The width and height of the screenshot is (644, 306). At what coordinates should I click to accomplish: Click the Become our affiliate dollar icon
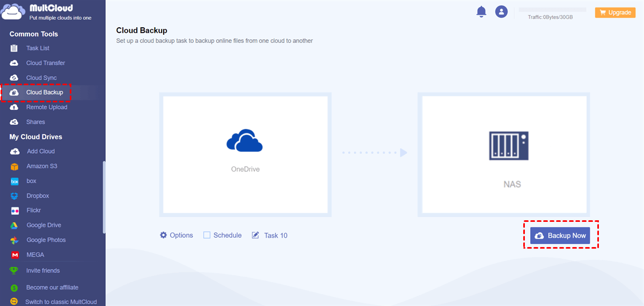pyautogui.click(x=14, y=288)
